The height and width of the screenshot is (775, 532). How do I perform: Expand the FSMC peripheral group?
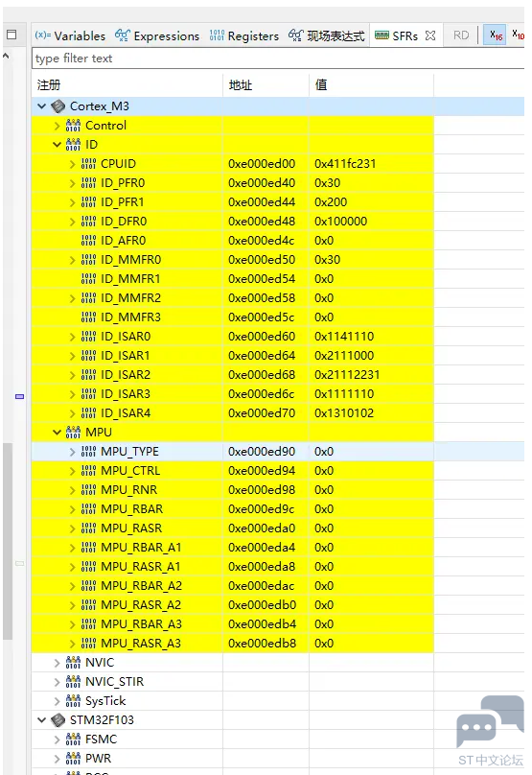click(58, 740)
